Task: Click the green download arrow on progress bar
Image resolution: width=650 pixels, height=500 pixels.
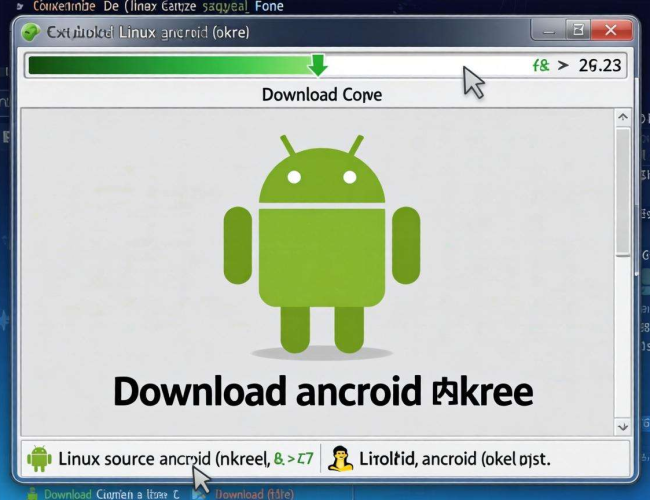Action: coord(318,65)
